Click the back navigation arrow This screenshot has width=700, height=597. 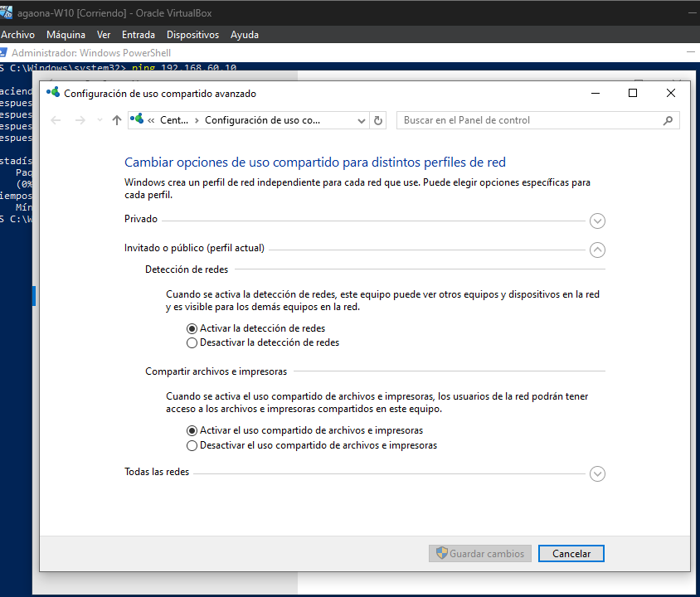[x=56, y=120]
